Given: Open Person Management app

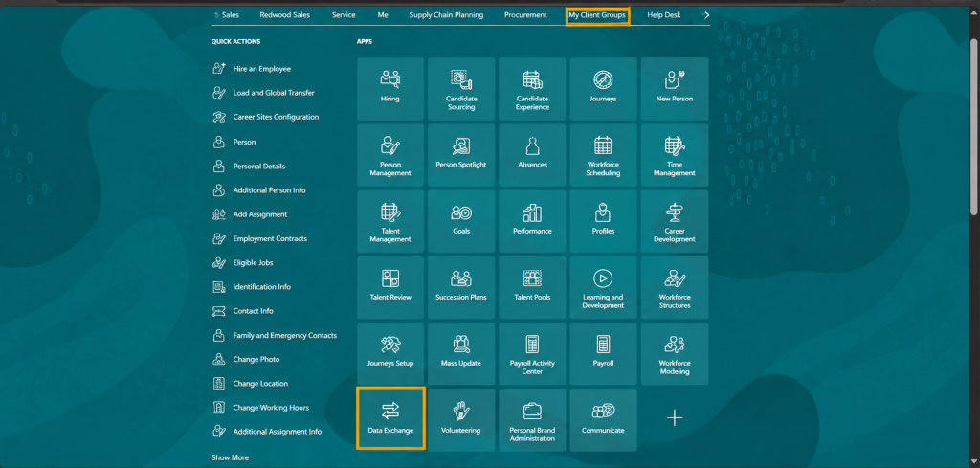Looking at the screenshot, I should click(x=390, y=155).
